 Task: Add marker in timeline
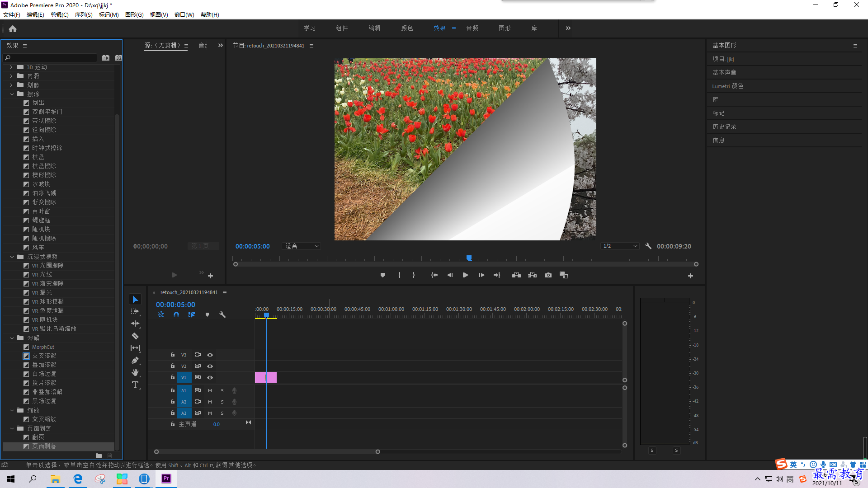click(207, 314)
